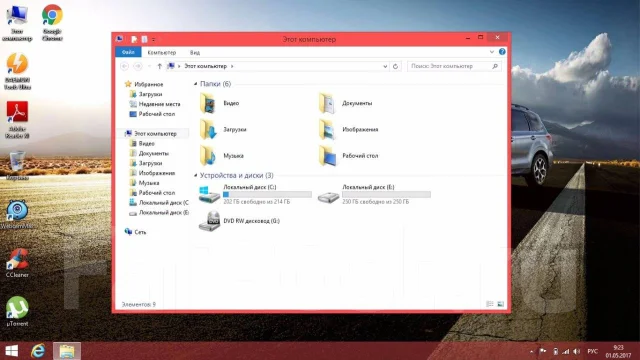Viewport: 640px width, 360px height.
Task: Click the Properties quick access toolbar icon
Action: 134,40
